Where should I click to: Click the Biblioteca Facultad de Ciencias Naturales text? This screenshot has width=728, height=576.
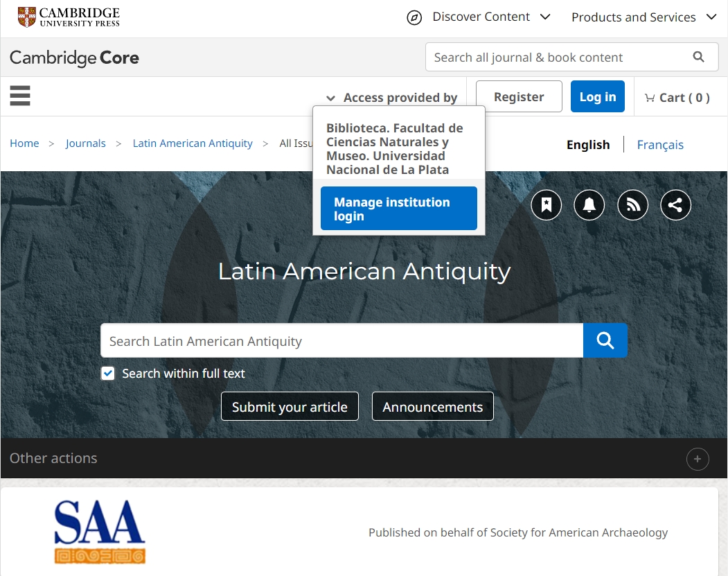click(x=395, y=148)
